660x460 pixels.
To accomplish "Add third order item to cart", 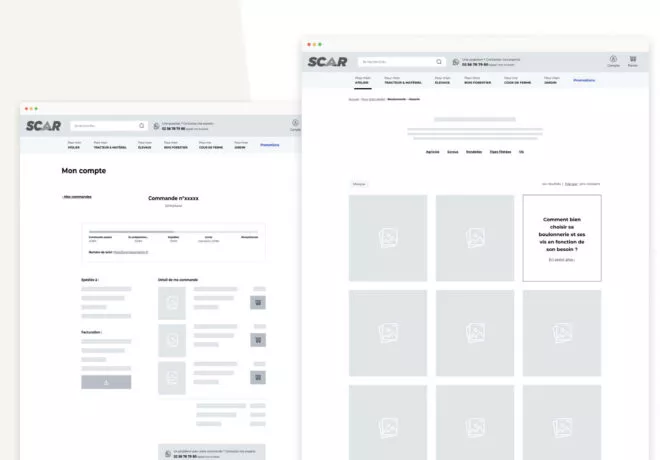I will (x=258, y=377).
